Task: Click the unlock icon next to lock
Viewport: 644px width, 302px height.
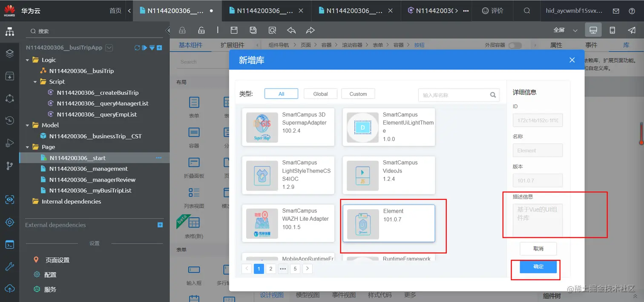Action: click(201, 30)
